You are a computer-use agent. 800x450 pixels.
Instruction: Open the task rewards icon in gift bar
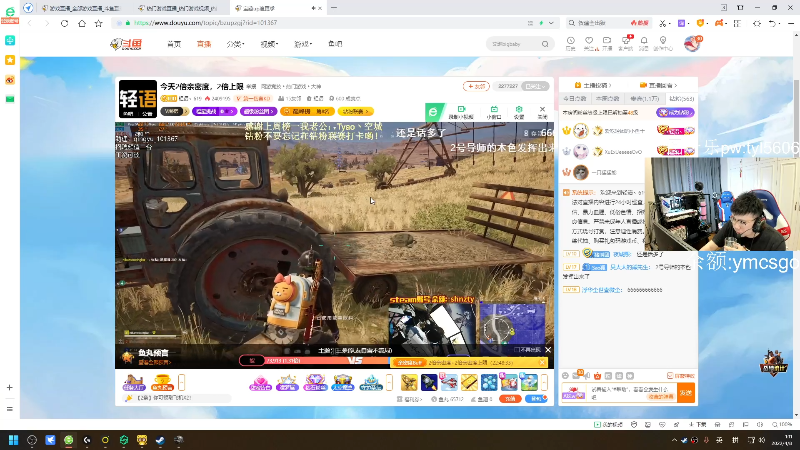tap(134, 383)
